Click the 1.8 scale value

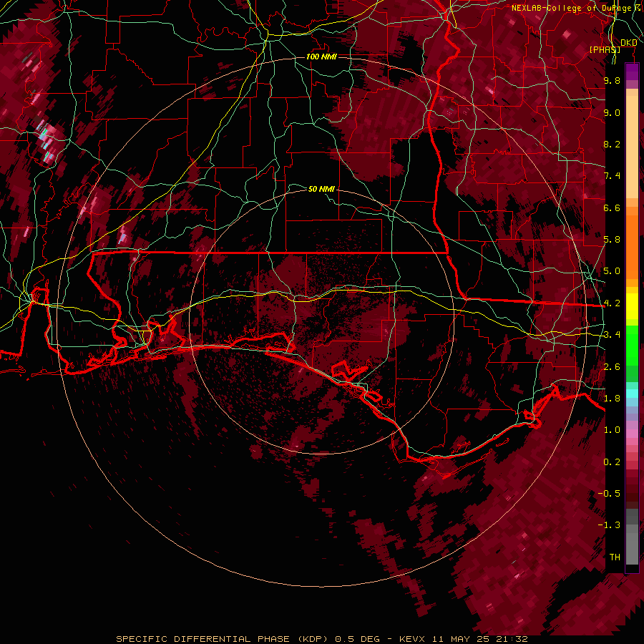pos(612,399)
